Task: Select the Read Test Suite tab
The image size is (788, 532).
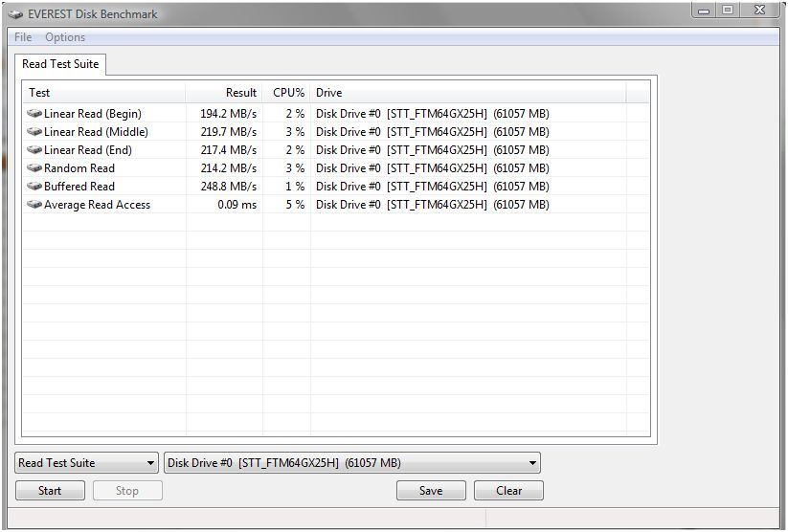Action: click(x=60, y=64)
